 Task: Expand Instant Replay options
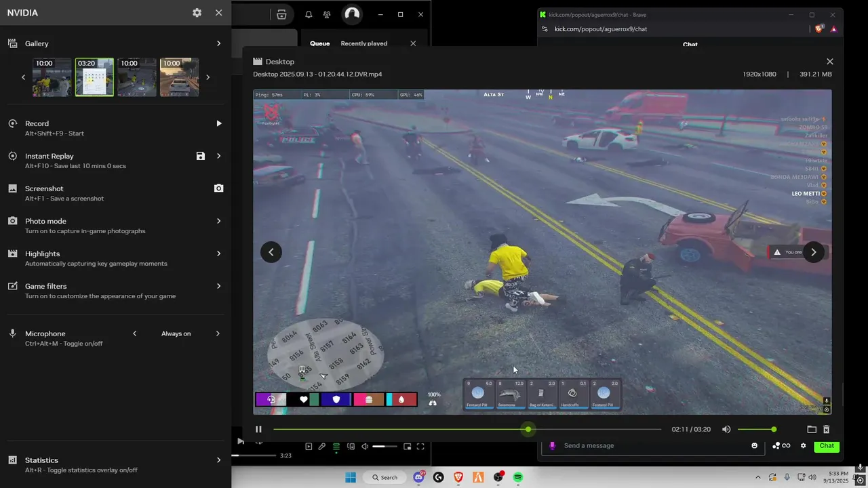218,156
